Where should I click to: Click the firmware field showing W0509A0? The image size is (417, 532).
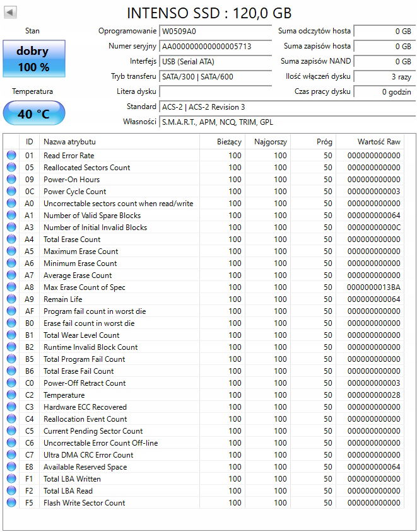[216, 31]
